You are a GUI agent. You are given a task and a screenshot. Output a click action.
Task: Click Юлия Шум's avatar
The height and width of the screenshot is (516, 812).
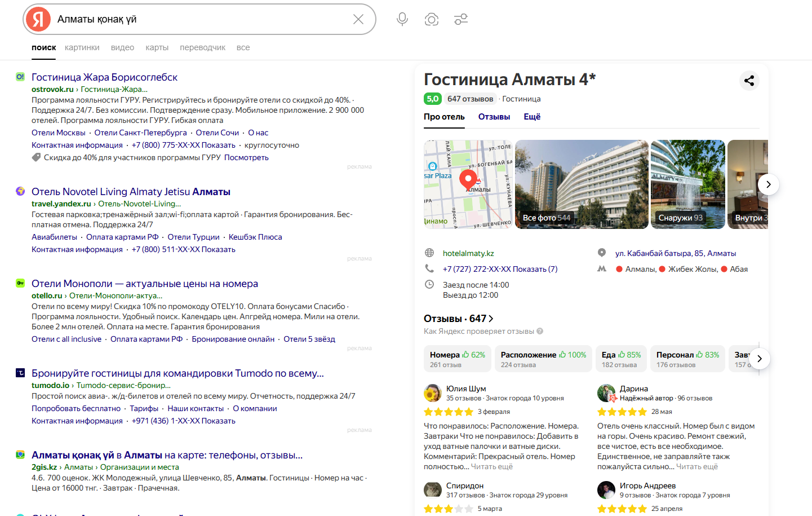[x=433, y=393]
